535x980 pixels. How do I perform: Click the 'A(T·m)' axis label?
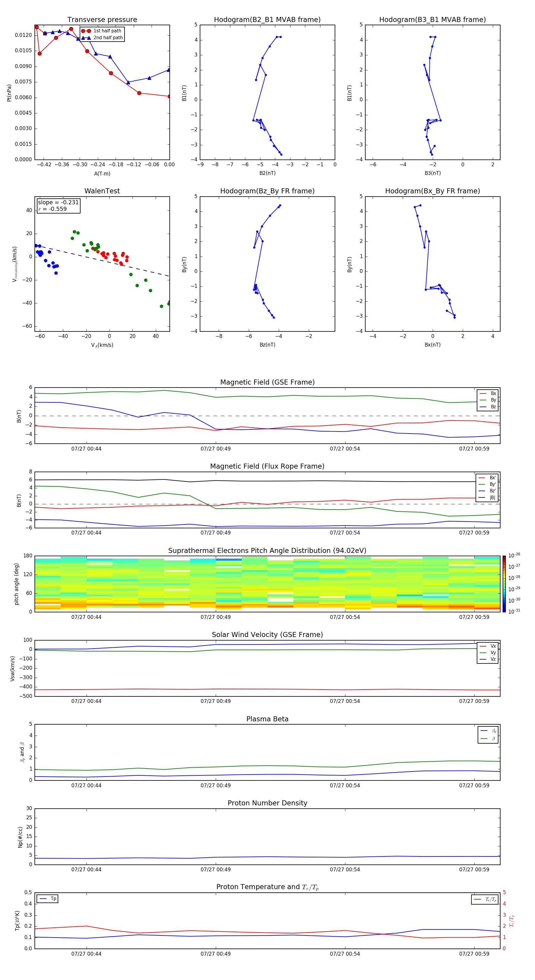click(x=102, y=174)
